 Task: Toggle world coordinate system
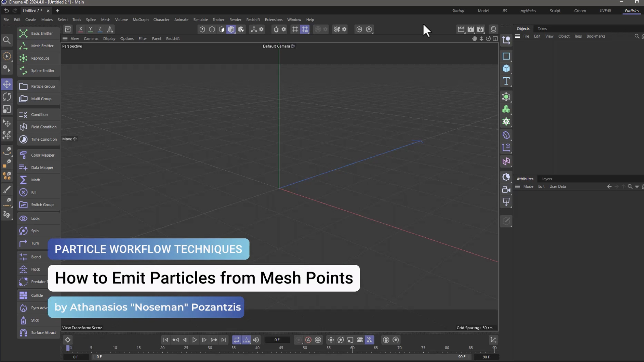click(x=110, y=29)
